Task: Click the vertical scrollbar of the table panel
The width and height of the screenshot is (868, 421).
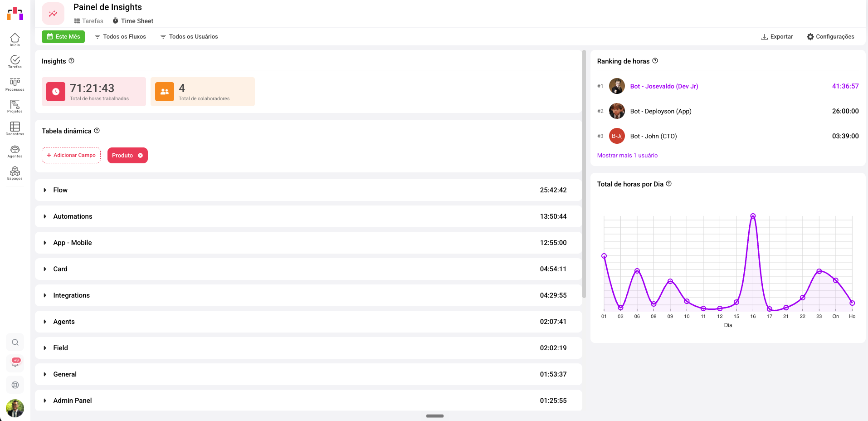Action: click(x=584, y=174)
